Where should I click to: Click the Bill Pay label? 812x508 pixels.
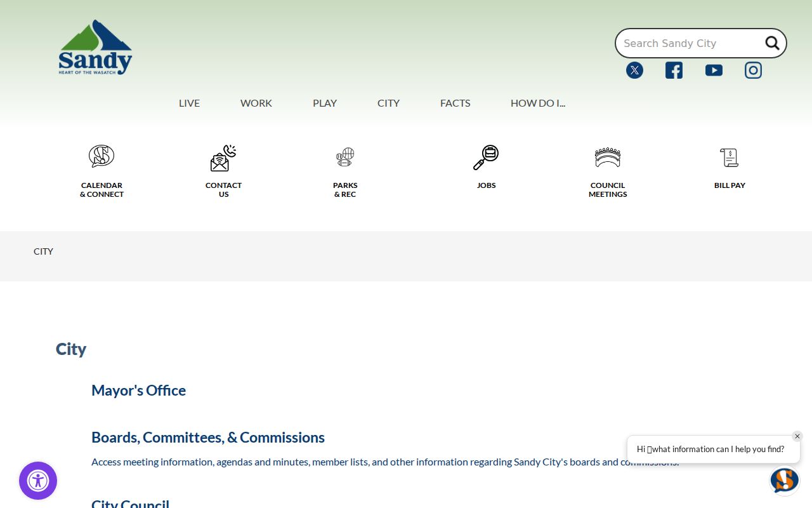point(730,185)
